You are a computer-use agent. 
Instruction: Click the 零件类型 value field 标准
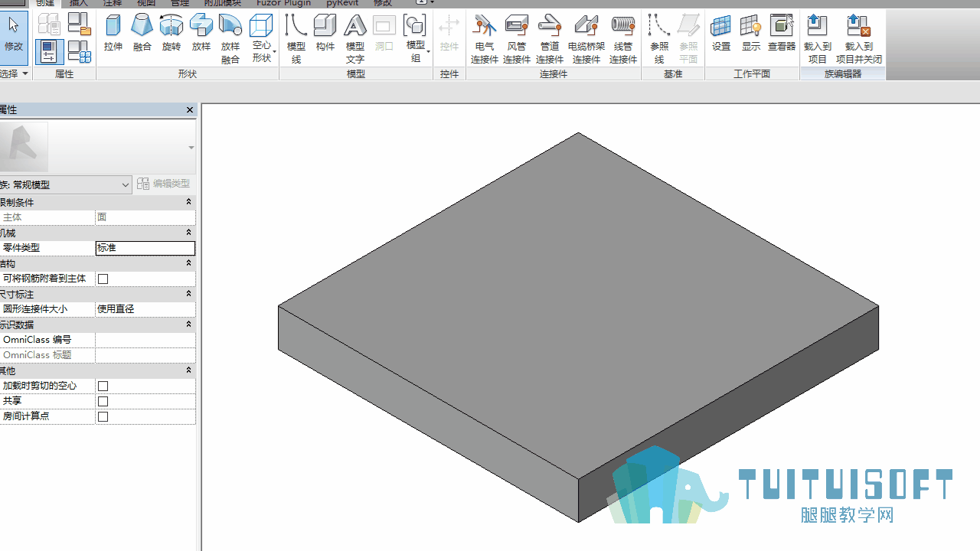point(145,248)
